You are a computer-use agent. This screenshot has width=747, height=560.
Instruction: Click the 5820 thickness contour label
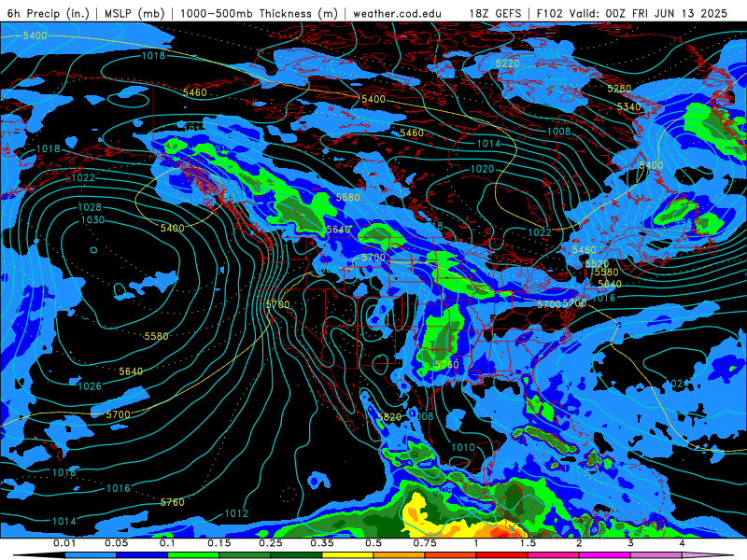click(x=389, y=417)
